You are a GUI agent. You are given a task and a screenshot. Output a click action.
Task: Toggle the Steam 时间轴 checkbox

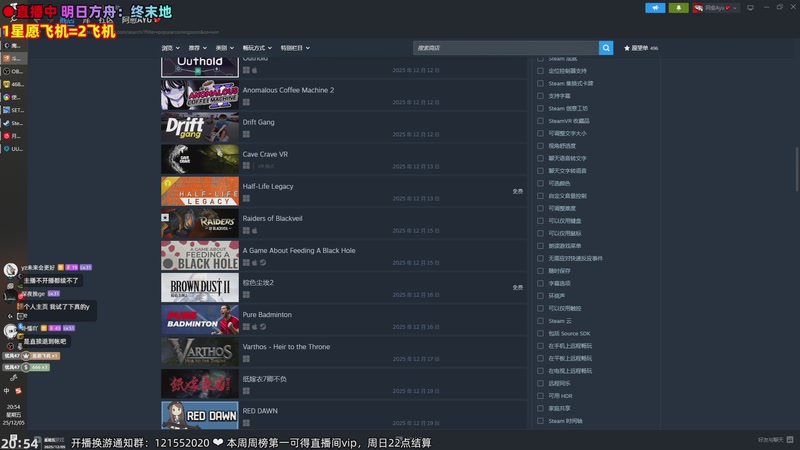click(540, 421)
